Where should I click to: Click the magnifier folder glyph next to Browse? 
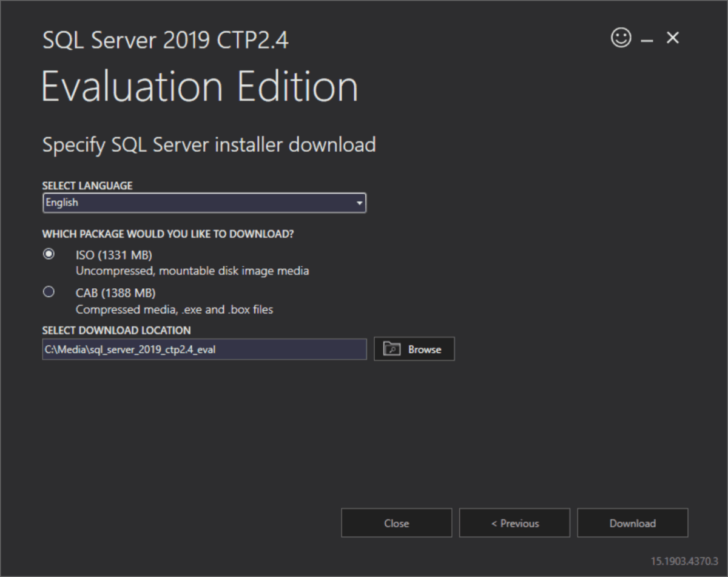coord(392,349)
